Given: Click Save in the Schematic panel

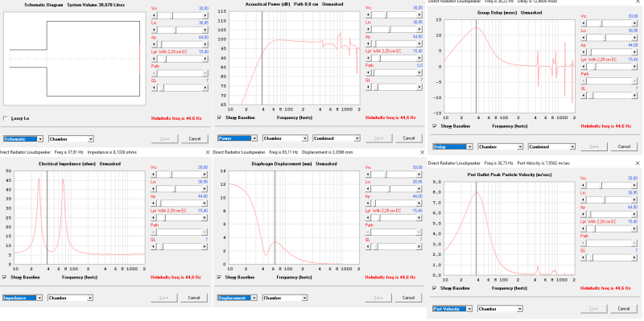Looking at the screenshot, I should pyautogui.click(x=164, y=138).
